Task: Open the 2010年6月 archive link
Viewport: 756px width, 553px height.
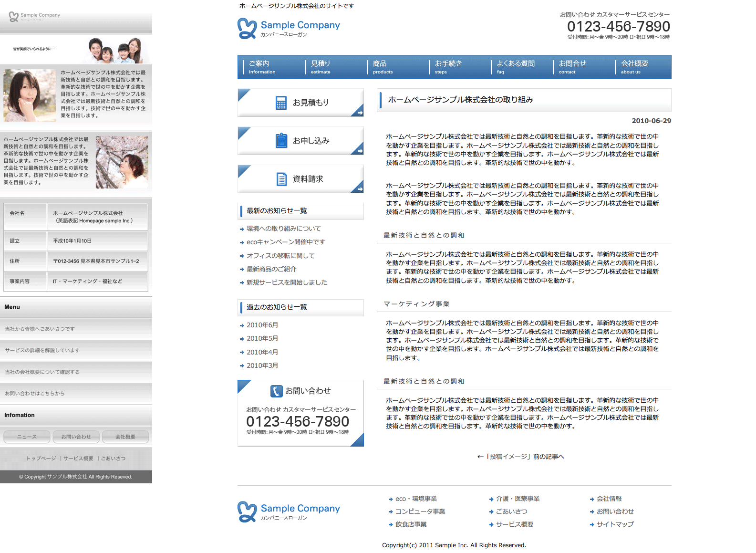Action: pyautogui.click(x=262, y=325)
